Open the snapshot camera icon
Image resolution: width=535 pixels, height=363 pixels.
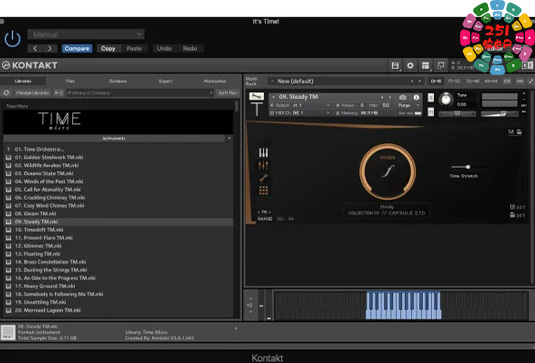[403, 98]
